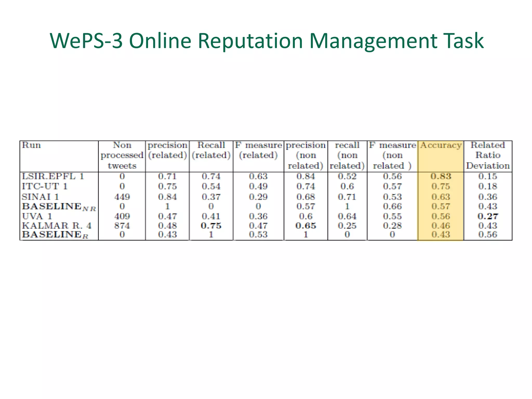Click the 0.71 precision for LSIR.EPFL
Viewport: 532px width, 399px height.
point(167,176)
